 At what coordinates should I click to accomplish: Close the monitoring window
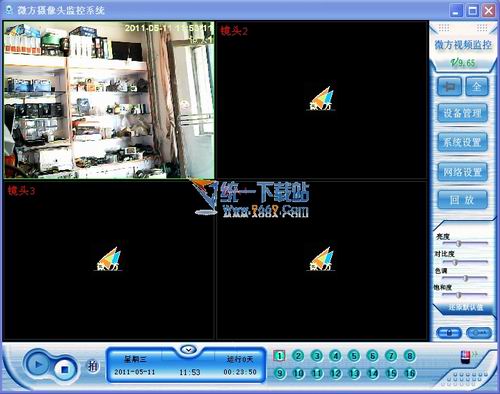489,10
